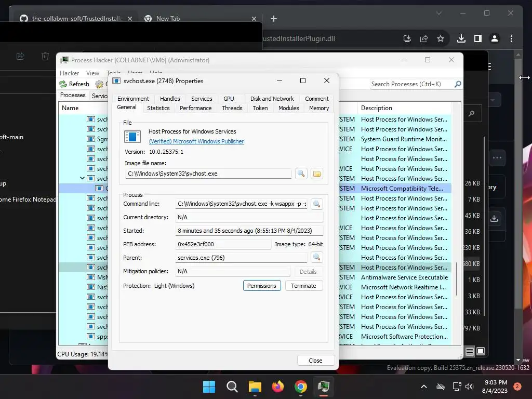532x399 pixels.
Task: Open the notification badge in the tray
Action: tap(517, 387)
